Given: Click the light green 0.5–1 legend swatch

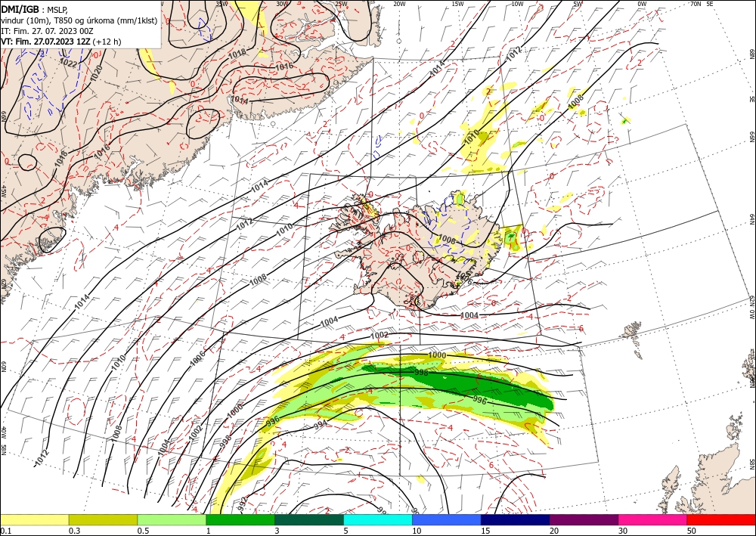Looking at the screenshot, I should [172, 519].
